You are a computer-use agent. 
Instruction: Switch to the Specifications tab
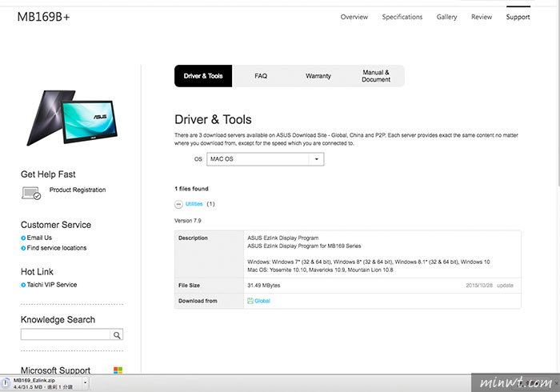(402, 17)
